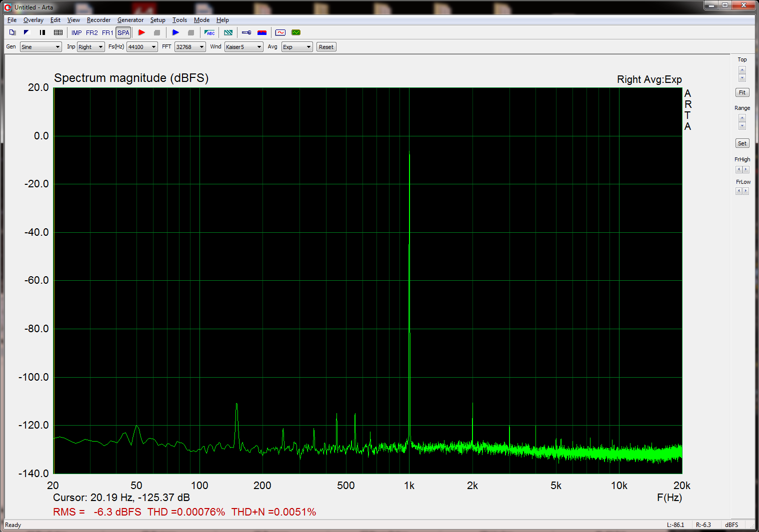759x532 pixels.
Task: Click the red sine curve display icon
Action: (x=280, y=32)
